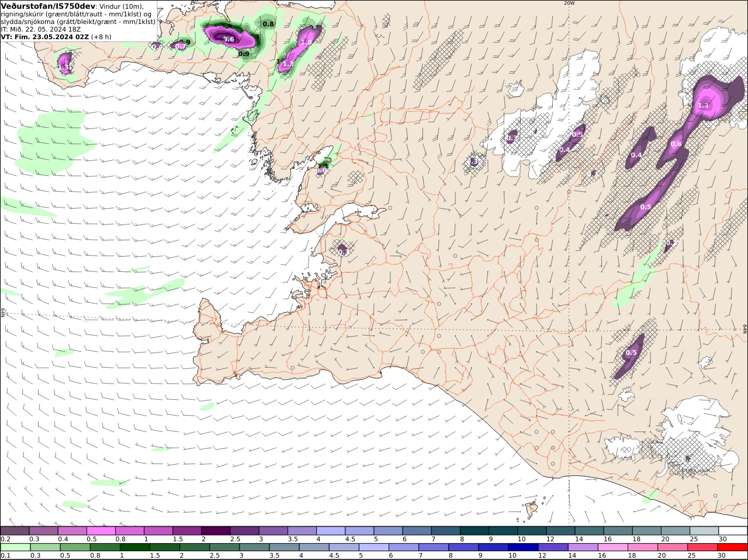Click the 0.2 label under the snow legend

pos(5,539)
